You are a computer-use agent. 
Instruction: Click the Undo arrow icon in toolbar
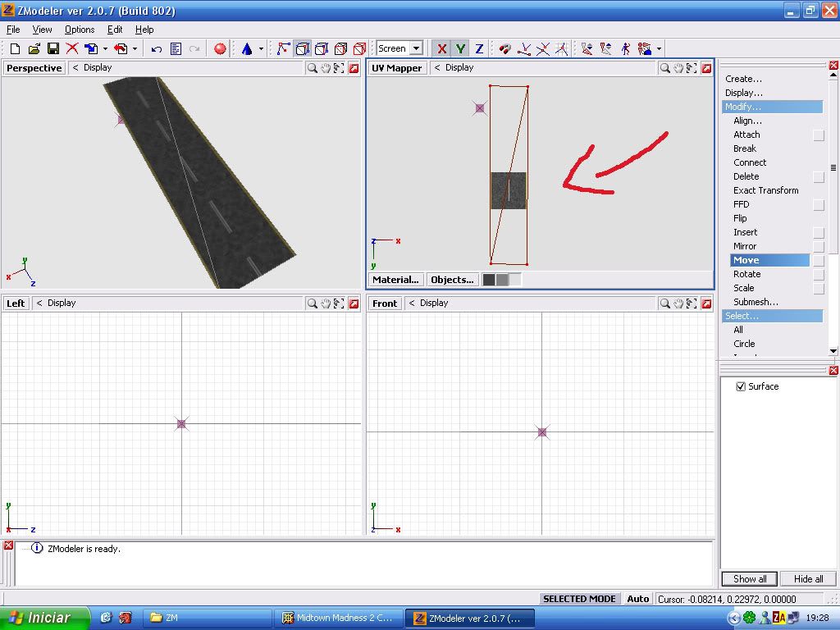(x=156, y=49)
